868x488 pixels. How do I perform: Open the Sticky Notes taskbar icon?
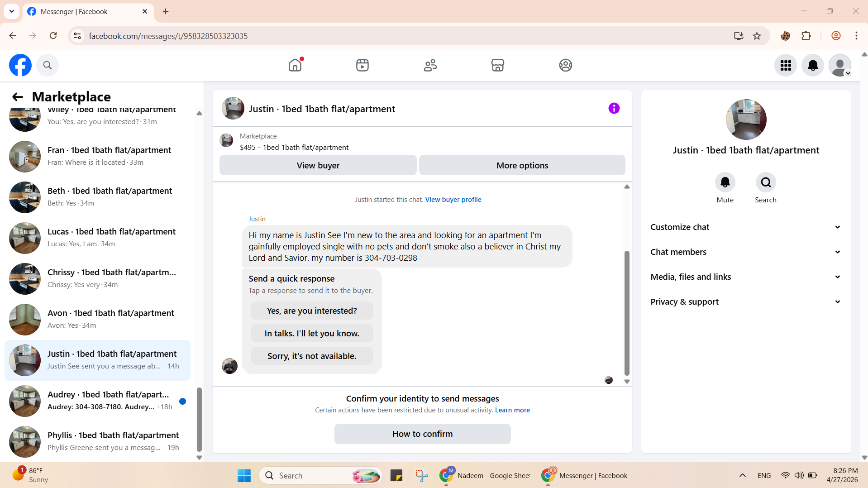click(x=396, y=476)
